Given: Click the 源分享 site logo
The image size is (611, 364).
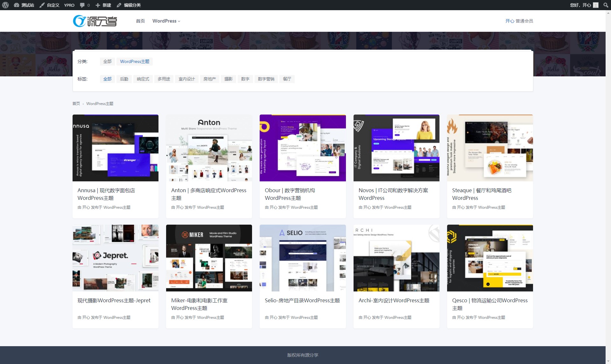Looking at the screenshot, I should click(95, 21).
